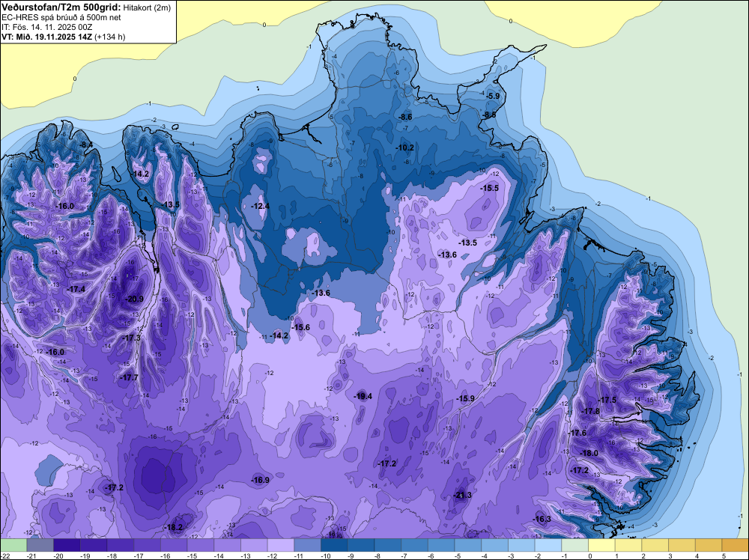
Task: Select the -16.3 temperature label
Action: tap(542, 520)
